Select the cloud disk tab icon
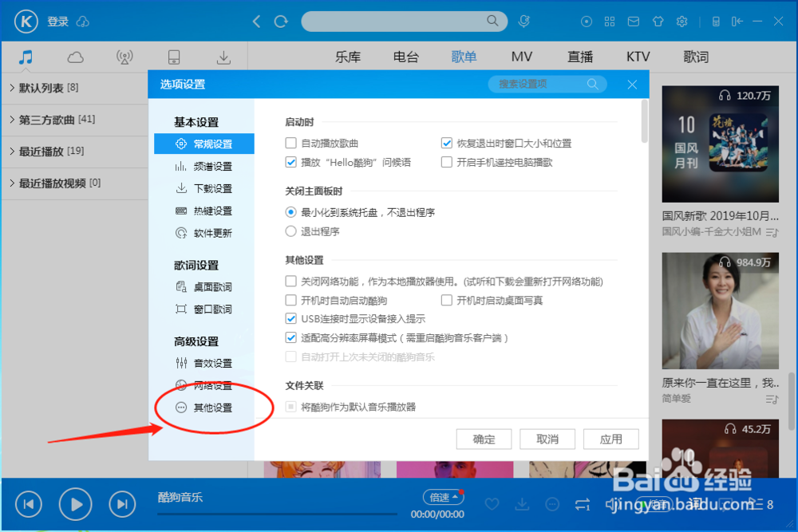Viewport: 798px width, 532px height. (75, 57)
